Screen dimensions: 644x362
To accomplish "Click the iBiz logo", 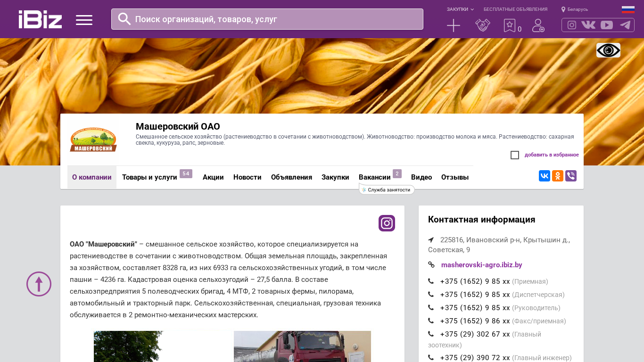I will click(40, 19).
